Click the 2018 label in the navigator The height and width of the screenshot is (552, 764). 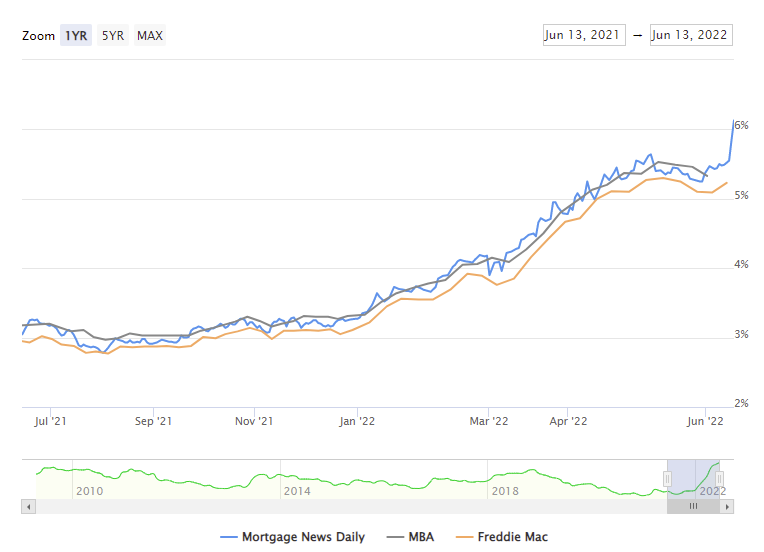pyautogui.click(x=505, y=491)
